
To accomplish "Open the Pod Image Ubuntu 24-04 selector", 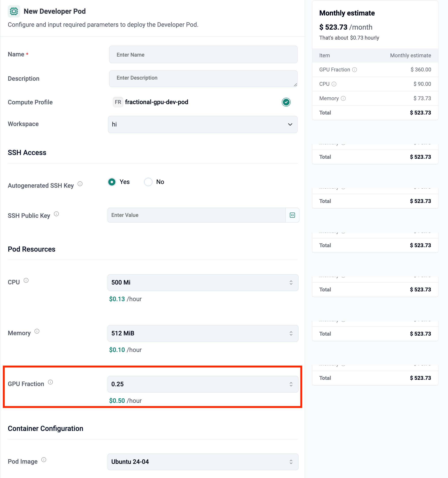I will tap(203, 462).
